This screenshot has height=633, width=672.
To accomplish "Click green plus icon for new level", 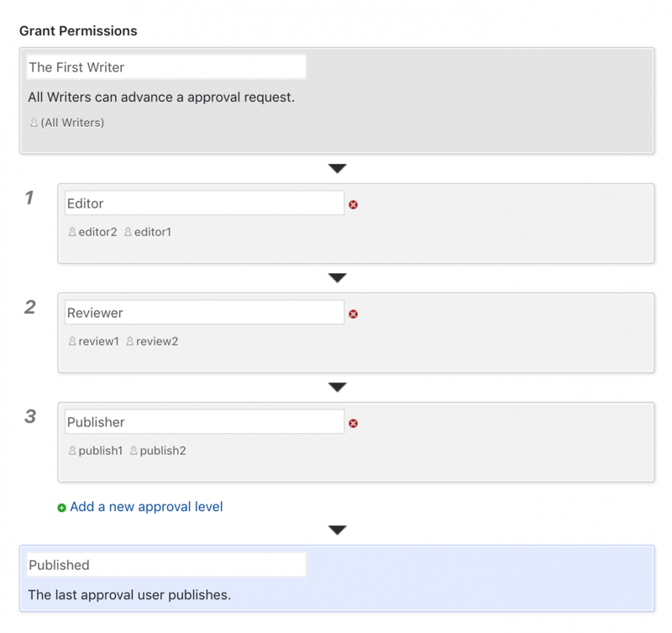I will point(61,508).
